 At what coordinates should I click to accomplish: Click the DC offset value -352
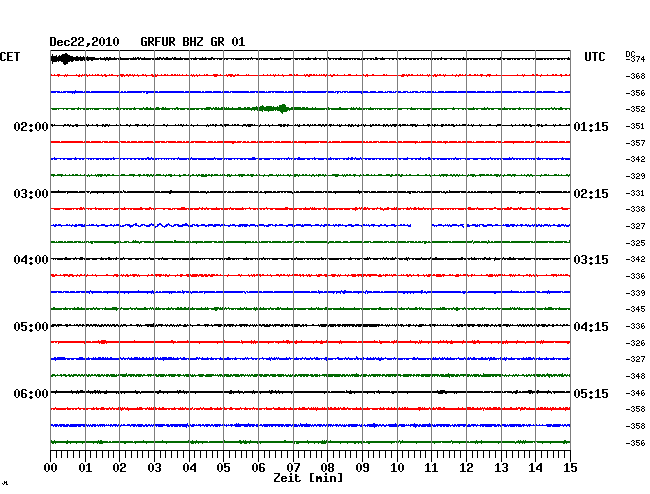(x=635, y=109)
